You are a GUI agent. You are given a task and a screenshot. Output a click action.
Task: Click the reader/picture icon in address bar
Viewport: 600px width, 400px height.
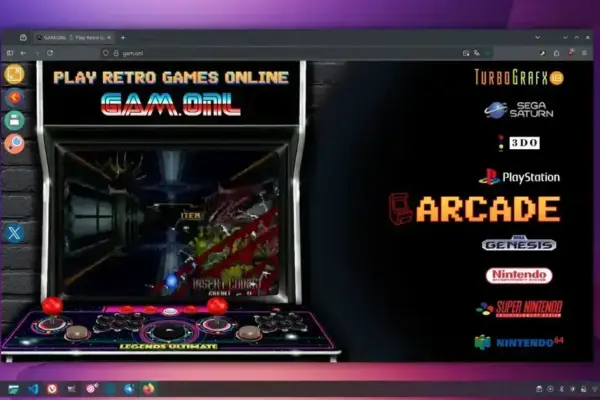point(466,53)
